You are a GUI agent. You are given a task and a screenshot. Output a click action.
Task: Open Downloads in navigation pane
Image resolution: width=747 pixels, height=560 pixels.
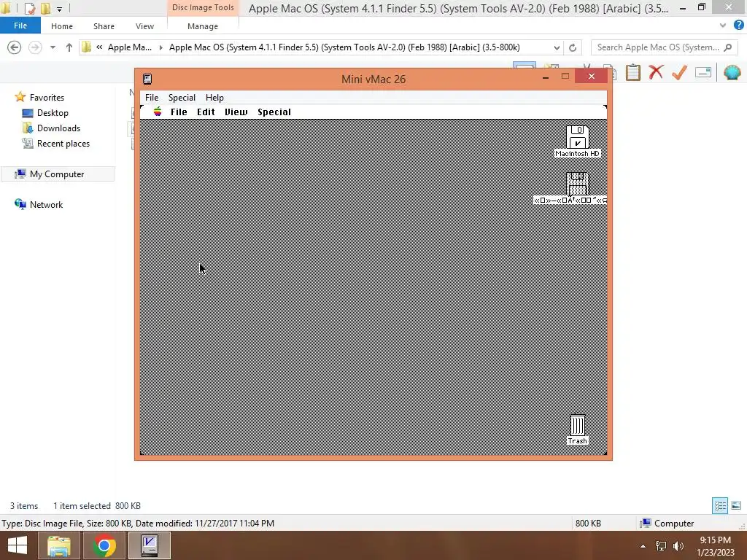[x=58, y=128]
